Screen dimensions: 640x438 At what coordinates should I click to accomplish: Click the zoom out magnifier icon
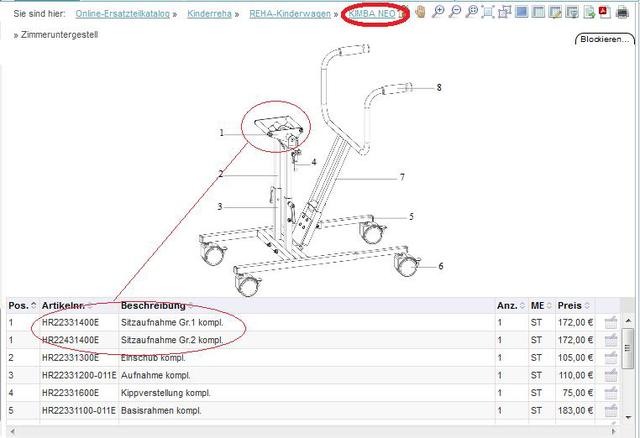[454, 12]
